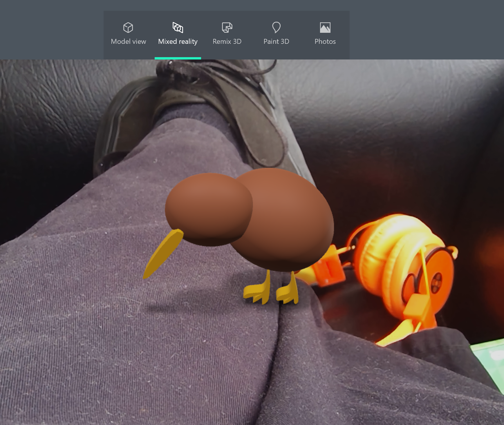Click the Mixed reality camera-cube icon
Screen dimensions: 504x425
[178, 28]
